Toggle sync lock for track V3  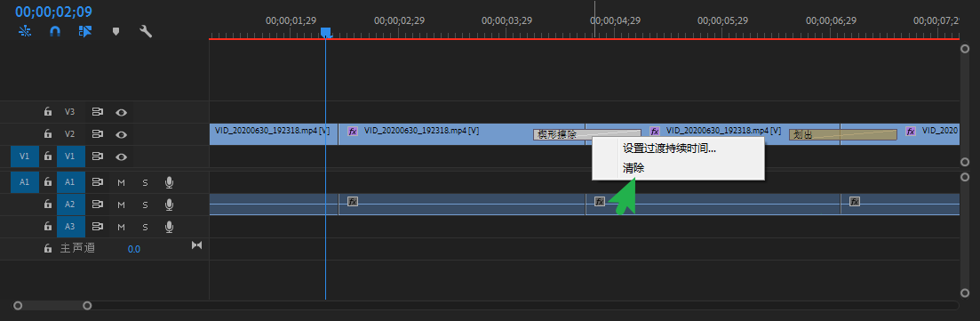pyautogui.click(x=97, y=112)
